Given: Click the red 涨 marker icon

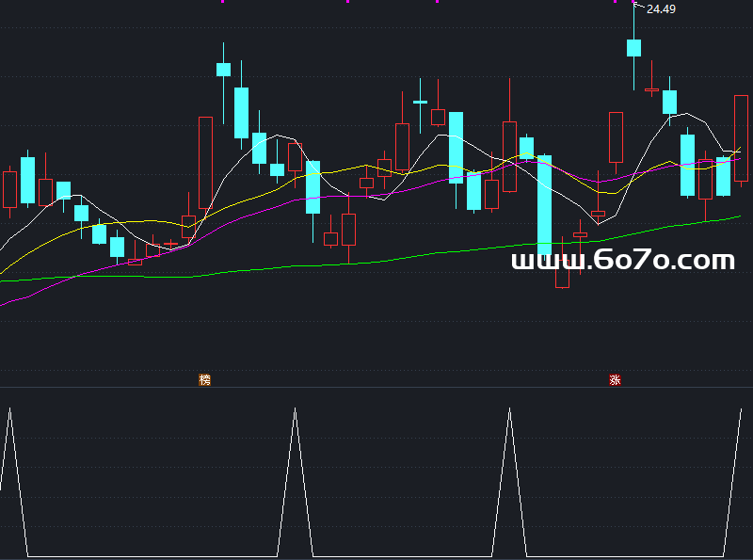Looking at the screenshot, I should (x=616, y=380).
